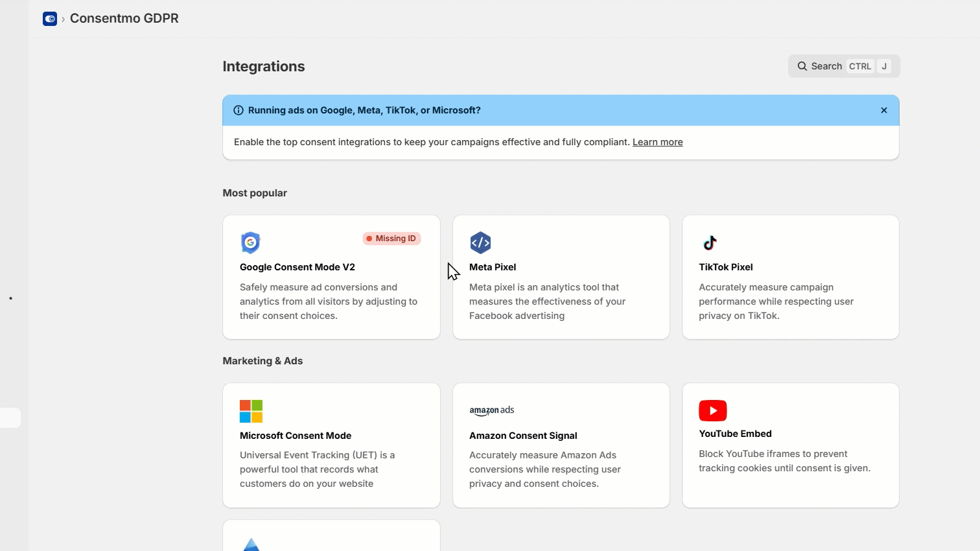Open Microsoft Consent Mode integration
Viewport: 980px width, 551px height.
pos(296,436)
